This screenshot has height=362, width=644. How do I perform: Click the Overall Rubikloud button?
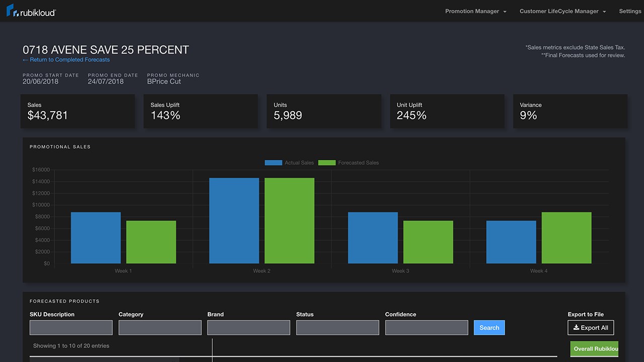coord(594,349)
